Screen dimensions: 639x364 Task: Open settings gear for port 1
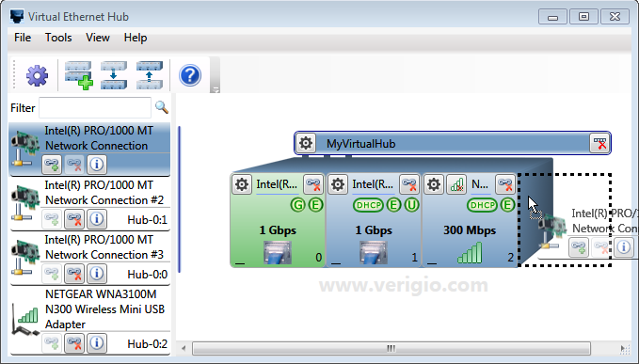(x=338, y=184)
